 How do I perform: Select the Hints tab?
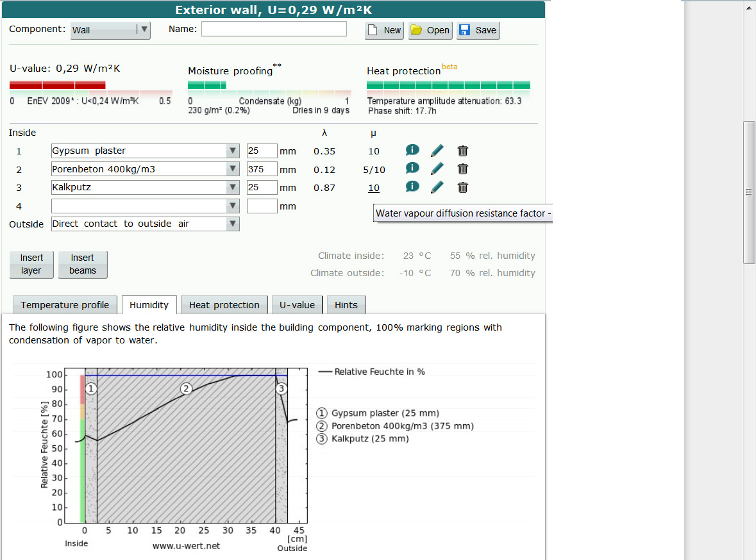click(346, 305)
